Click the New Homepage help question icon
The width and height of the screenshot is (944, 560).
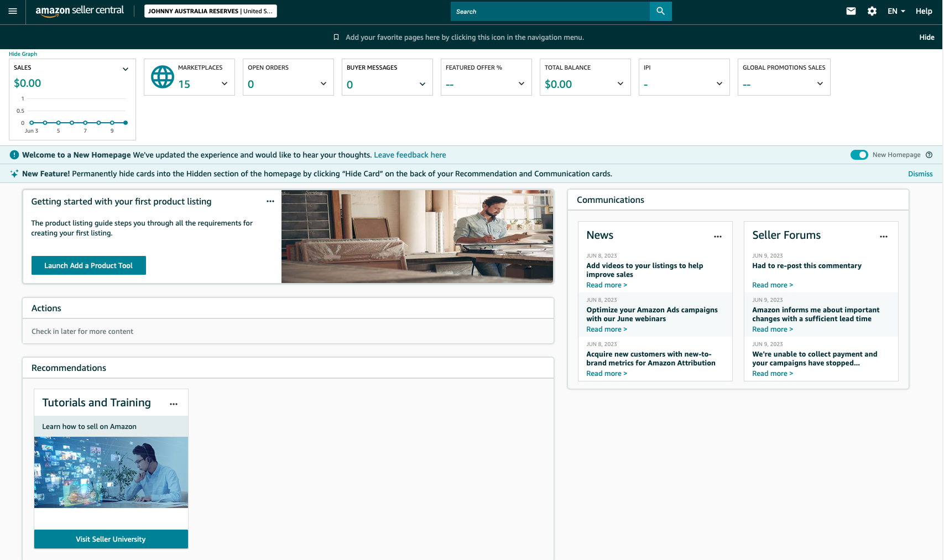coord(929,155)
